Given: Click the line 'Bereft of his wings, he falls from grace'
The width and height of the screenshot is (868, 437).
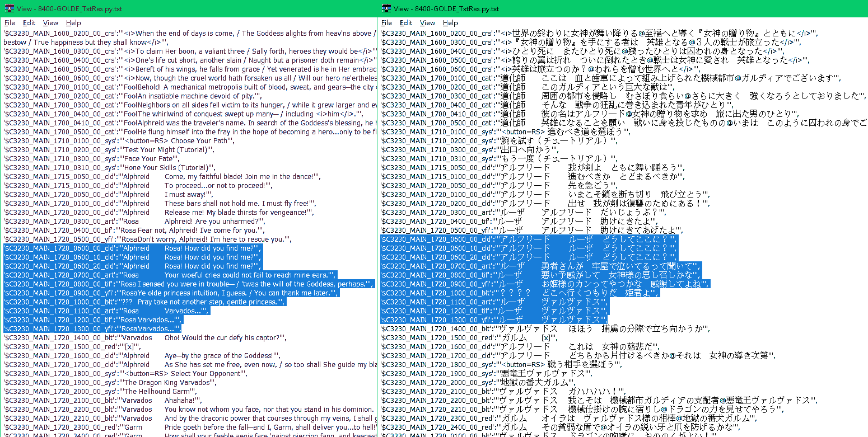Looking at the screenshot, I should (190, 69).
